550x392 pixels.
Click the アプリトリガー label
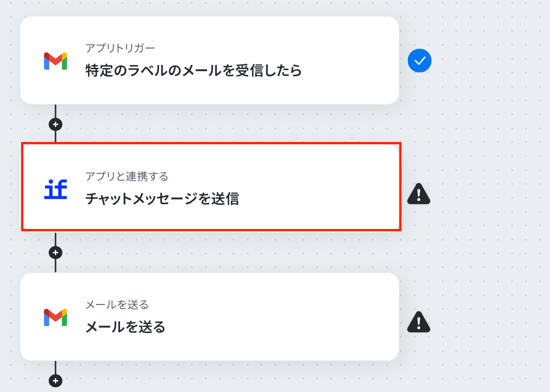click(x=120, y=48)
